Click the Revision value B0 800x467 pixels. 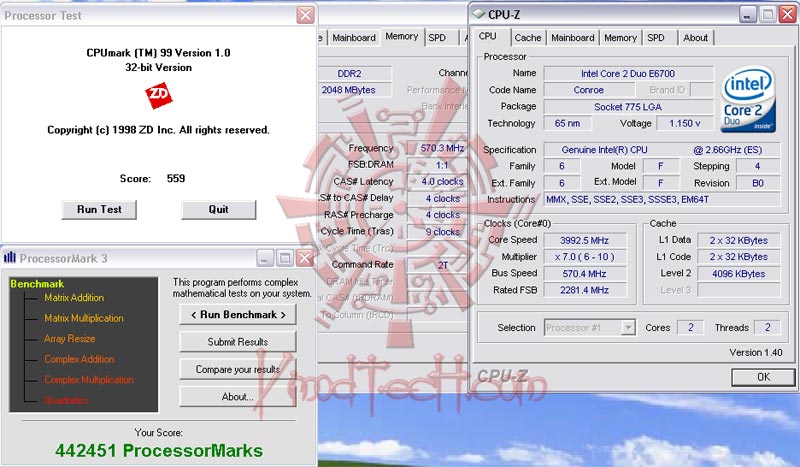[x=758, y=183]
